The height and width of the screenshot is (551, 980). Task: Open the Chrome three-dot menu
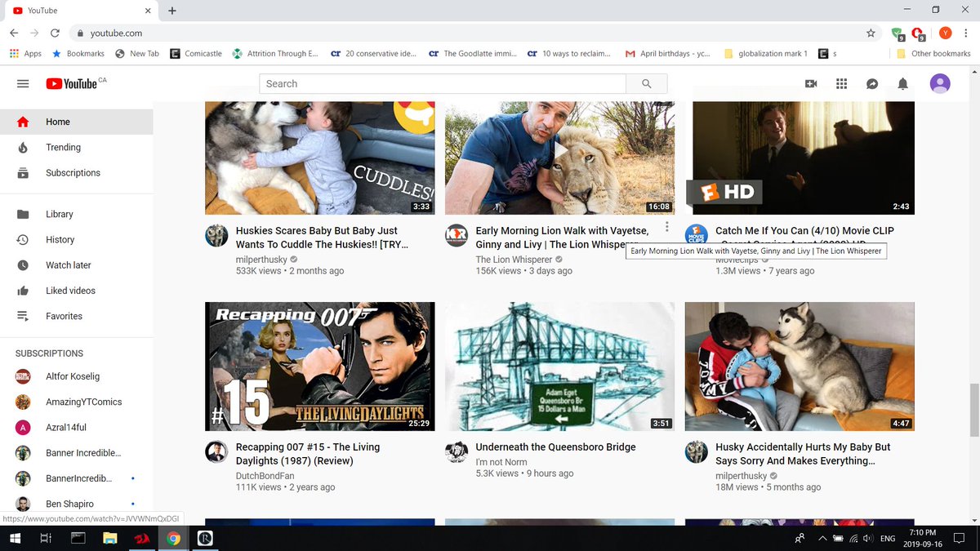click(966, 33)
